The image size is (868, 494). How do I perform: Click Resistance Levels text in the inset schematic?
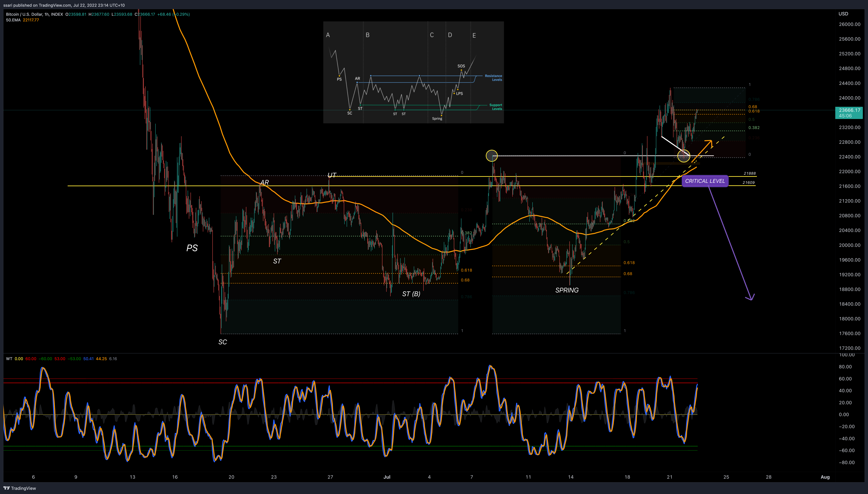click(493, 78)
